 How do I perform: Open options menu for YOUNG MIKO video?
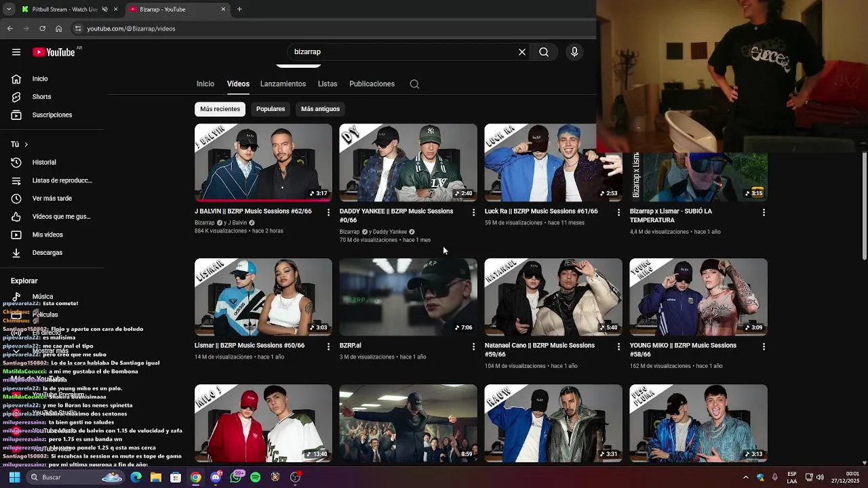pos(764,346)
